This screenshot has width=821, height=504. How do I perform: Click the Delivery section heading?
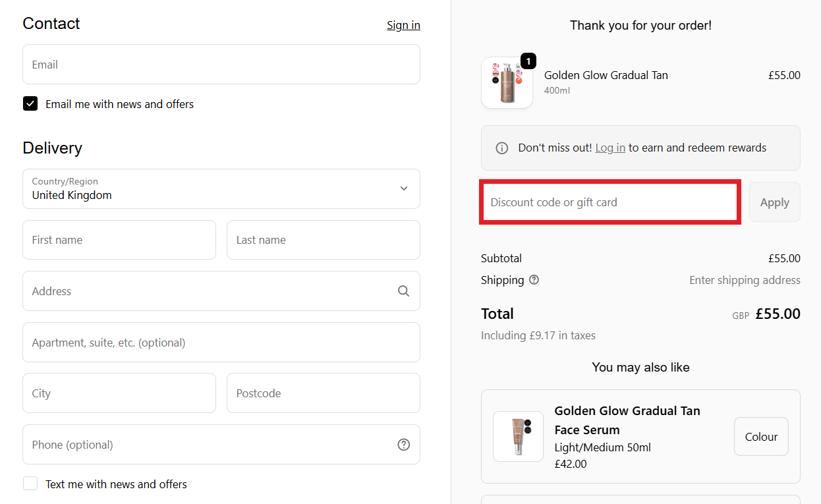[x=53, y=148]
